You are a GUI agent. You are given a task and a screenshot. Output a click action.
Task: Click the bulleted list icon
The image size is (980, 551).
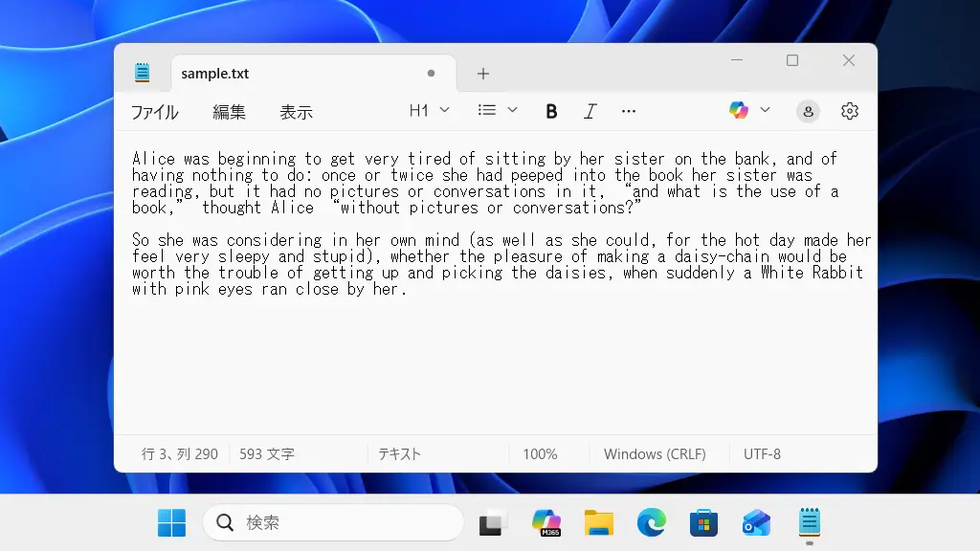click(x=487, y=111)
